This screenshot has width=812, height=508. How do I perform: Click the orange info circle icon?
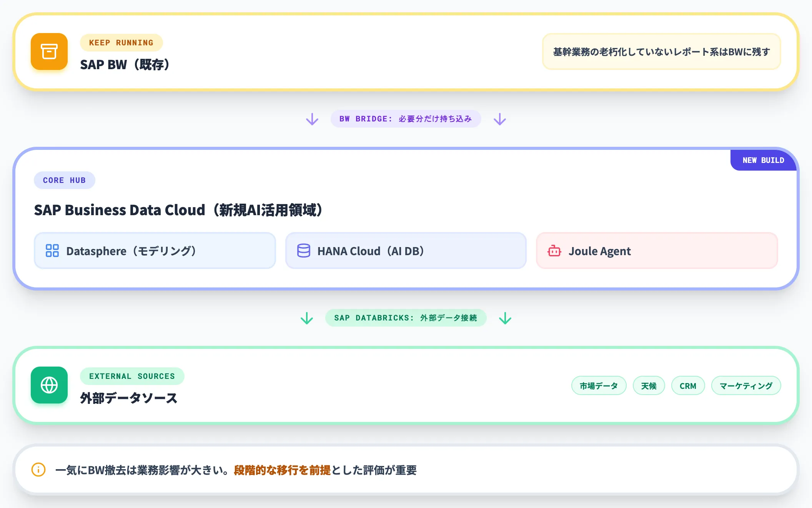(x=38, y=470)
